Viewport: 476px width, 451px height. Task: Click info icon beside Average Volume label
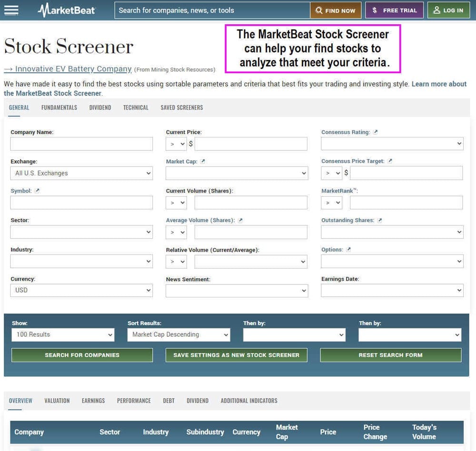240,220
